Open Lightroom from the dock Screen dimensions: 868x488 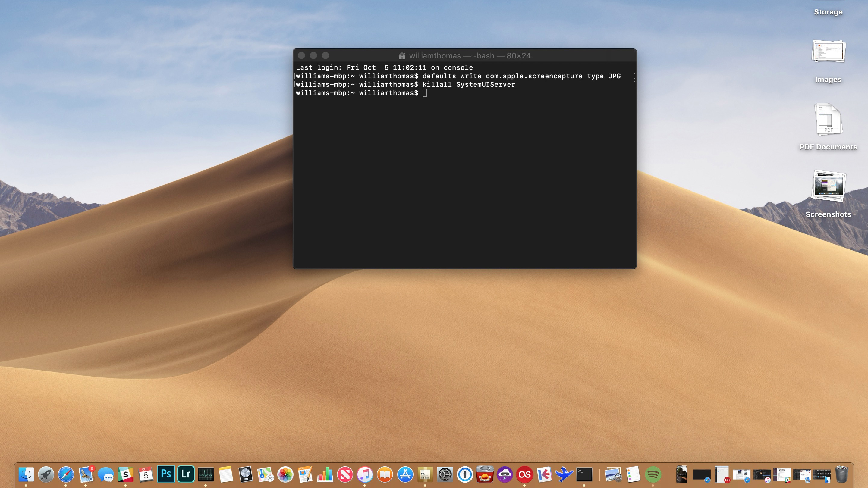pos(185,474)
